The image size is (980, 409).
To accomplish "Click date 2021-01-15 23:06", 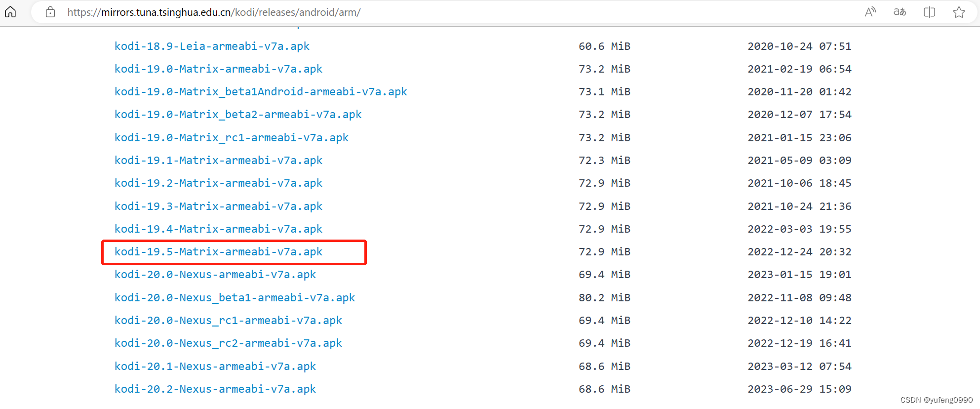I will pos(799,137).
